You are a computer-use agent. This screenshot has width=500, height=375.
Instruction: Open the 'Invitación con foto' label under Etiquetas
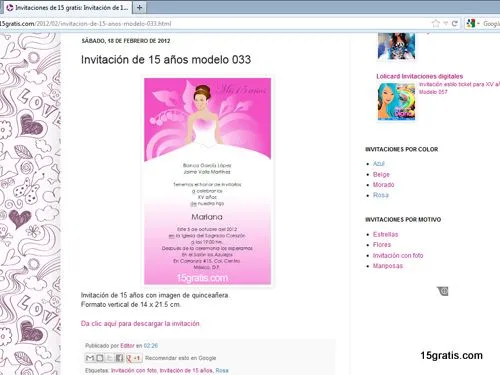tap(134, 370)
